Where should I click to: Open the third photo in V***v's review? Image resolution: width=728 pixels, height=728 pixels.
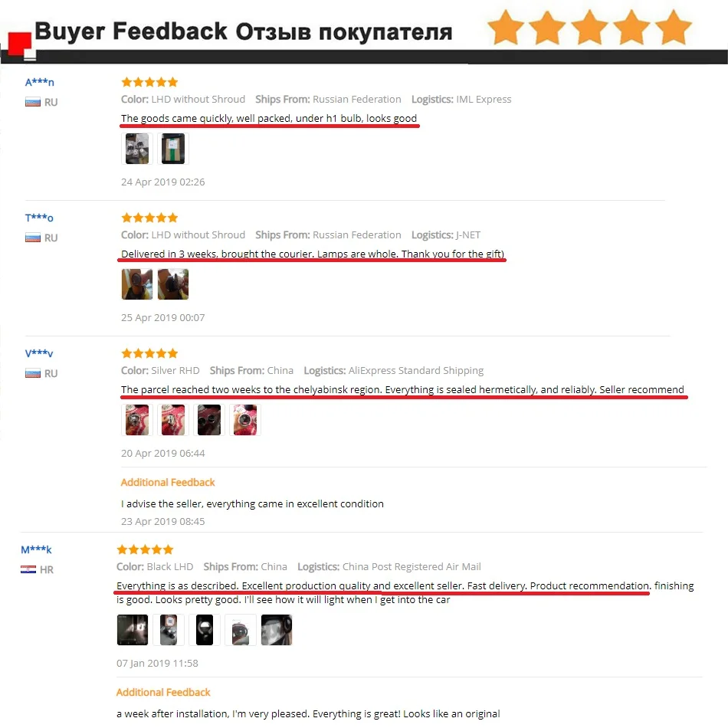[x=209, y=420]
